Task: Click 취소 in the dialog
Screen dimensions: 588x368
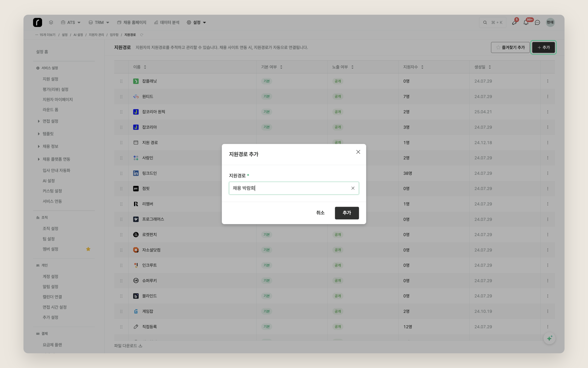Action: click(x=320, y=213)
